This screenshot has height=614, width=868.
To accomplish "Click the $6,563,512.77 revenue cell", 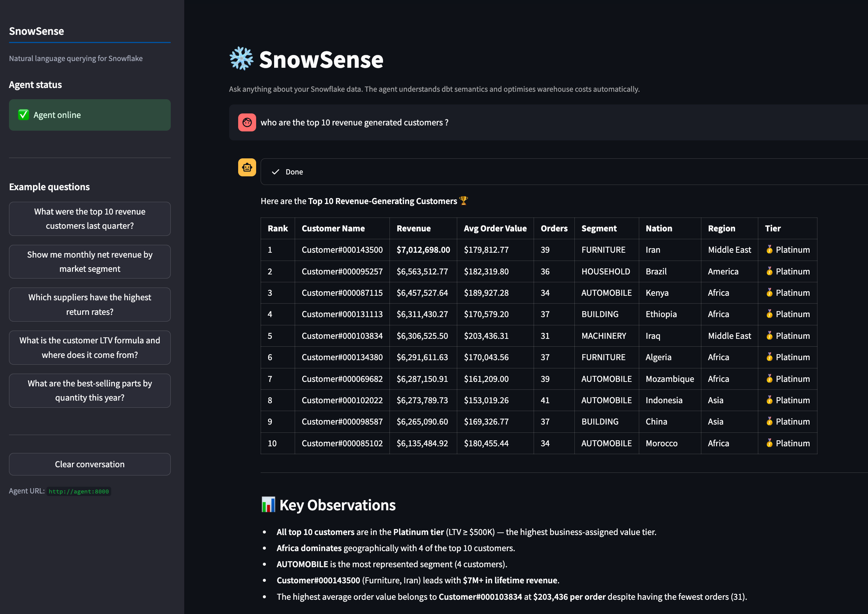I will tap(424, 271).
